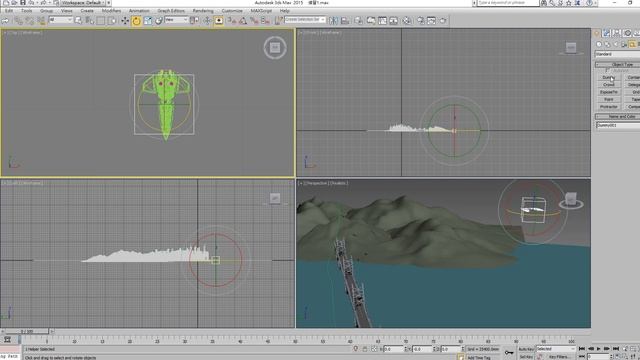Click Use Pivot Point Center icon
This screenshot has width=640, height=360.
[195, 20]
